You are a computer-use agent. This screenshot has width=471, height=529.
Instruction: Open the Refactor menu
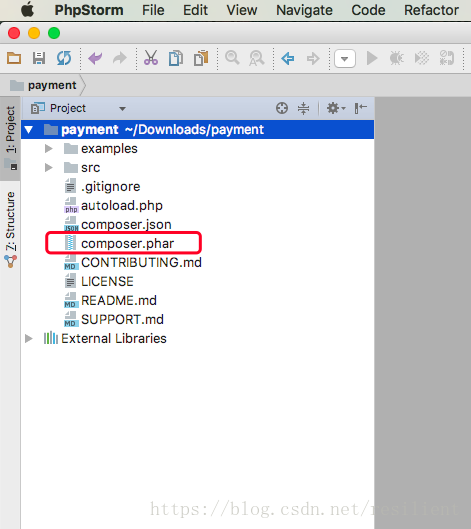(x=431, y=10)
